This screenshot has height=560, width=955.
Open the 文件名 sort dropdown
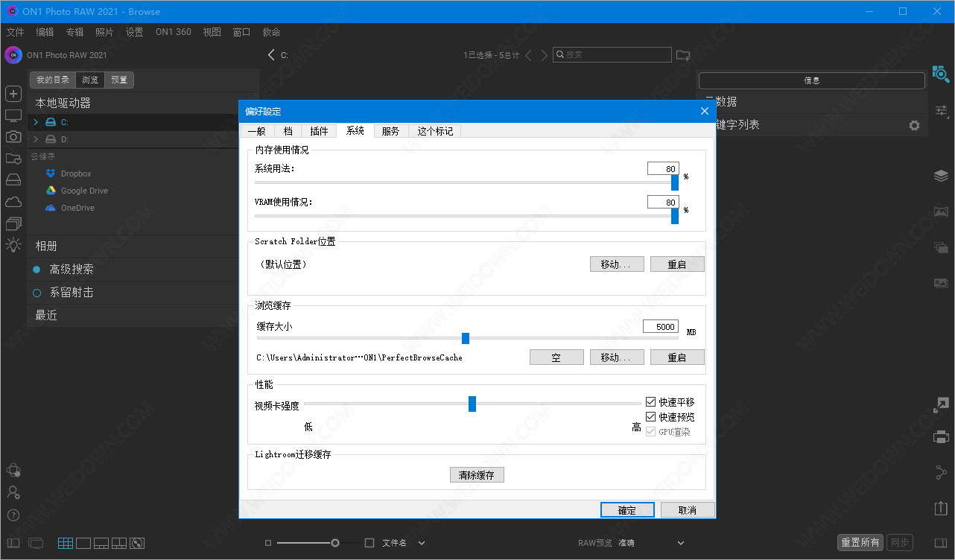[404, 543]
